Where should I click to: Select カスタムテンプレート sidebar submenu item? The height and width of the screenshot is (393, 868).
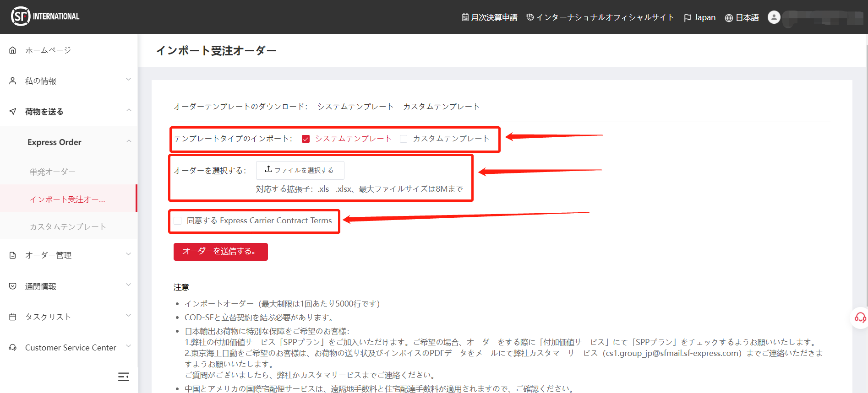68,227
